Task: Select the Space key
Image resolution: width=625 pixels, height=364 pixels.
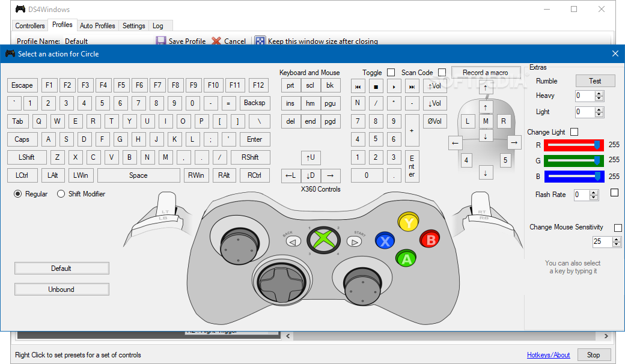Action: coord(138,175)
